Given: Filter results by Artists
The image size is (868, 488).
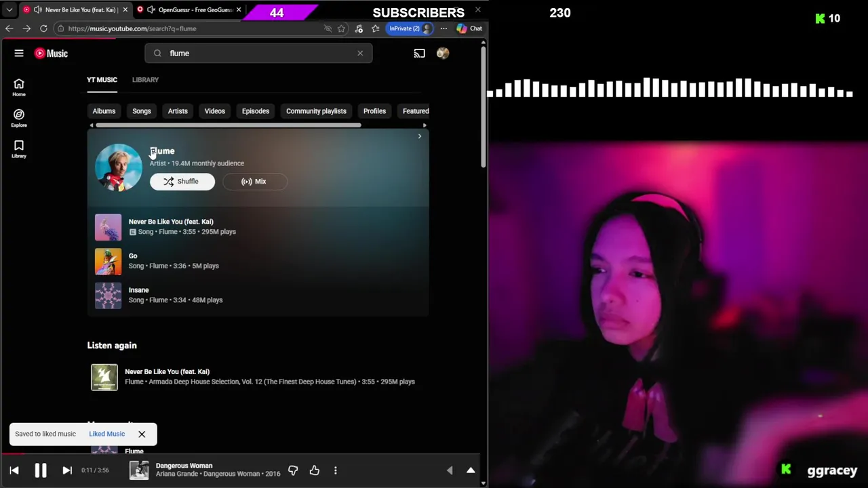Looking at the screenshot, I should (x=178, y=111).
